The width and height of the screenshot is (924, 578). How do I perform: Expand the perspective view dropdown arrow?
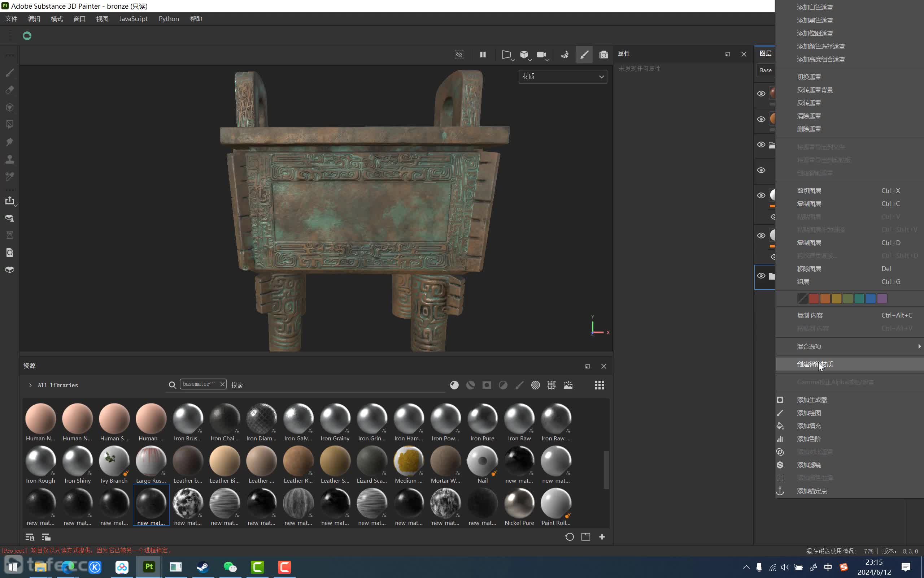pyautogui.click(x=513, y=60)
